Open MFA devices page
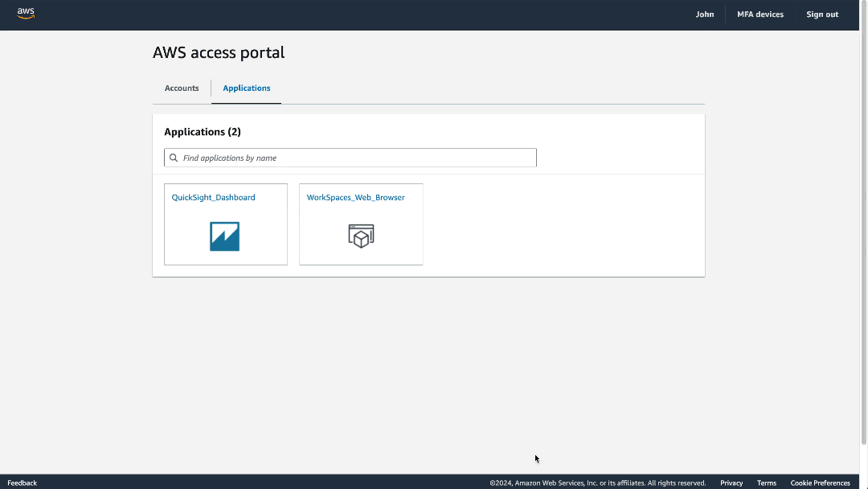 click(760, 14)
